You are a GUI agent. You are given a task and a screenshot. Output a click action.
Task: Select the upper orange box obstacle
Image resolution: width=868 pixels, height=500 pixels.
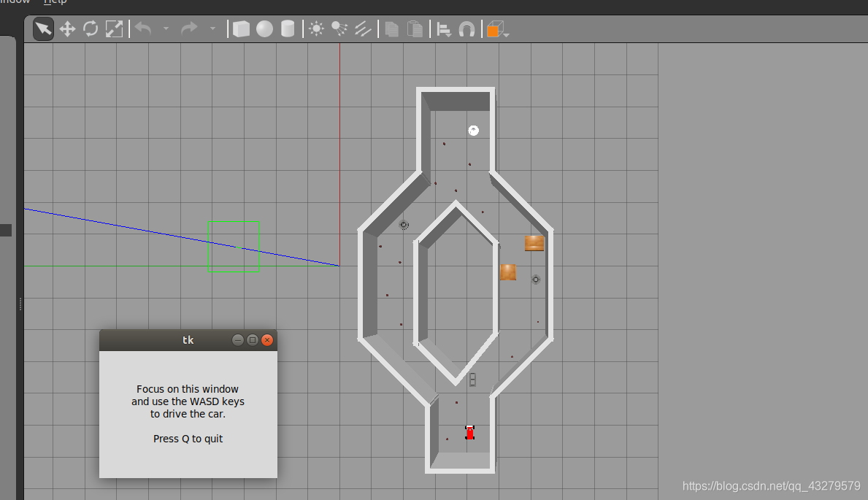click(x=534, y=243)
